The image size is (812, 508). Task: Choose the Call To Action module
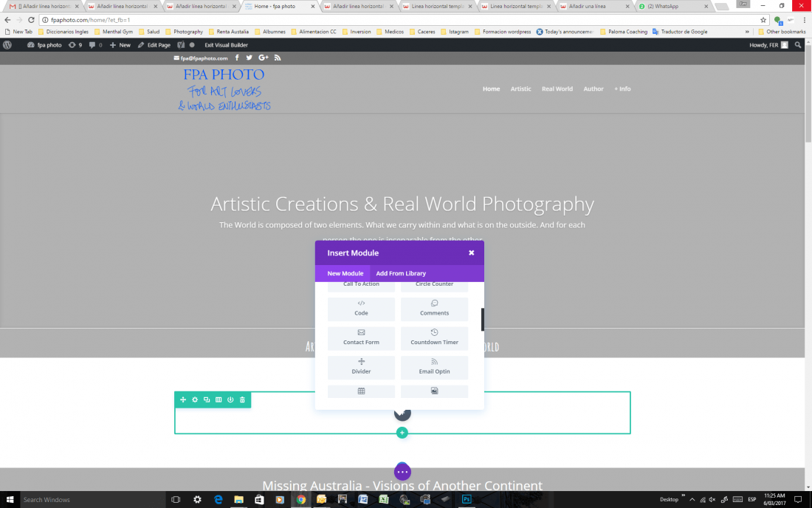[361, 286]
